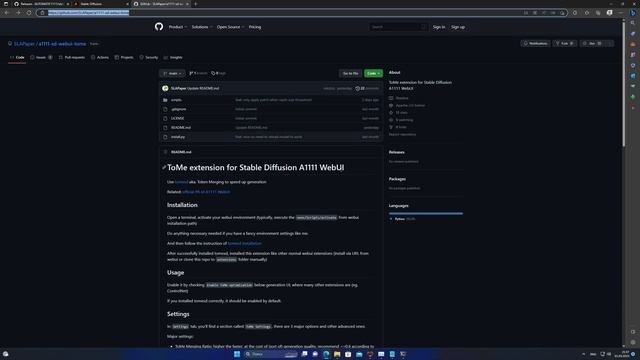640x360 pixels.
Task: Switch to the Security tab
Action: [x=149, y=58]
